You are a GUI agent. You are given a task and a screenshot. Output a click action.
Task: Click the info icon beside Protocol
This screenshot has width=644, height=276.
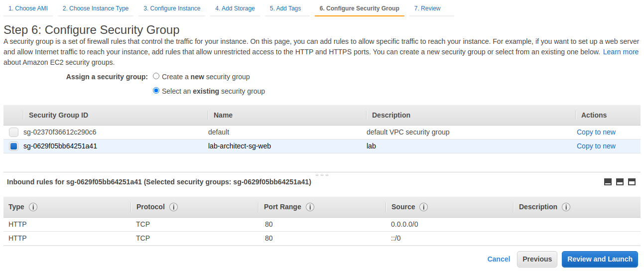[x=174, y=207]
